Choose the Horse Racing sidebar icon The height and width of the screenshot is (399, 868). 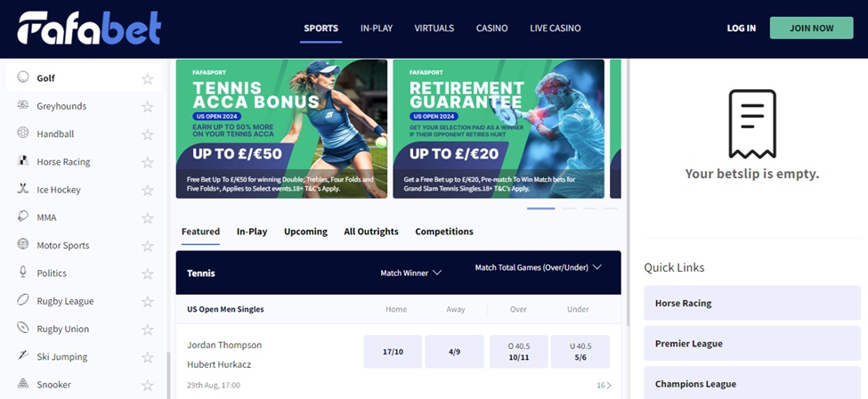(x=22, y=160)
